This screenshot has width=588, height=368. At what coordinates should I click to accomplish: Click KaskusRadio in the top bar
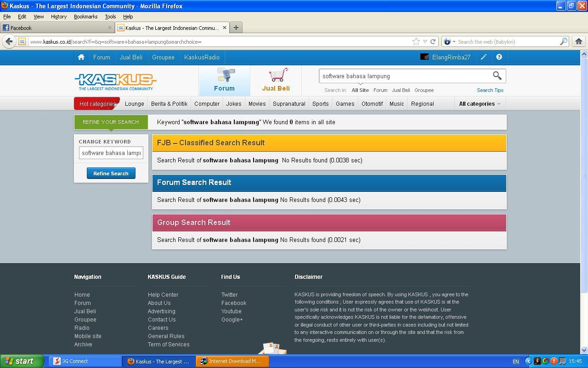(202, 57)
